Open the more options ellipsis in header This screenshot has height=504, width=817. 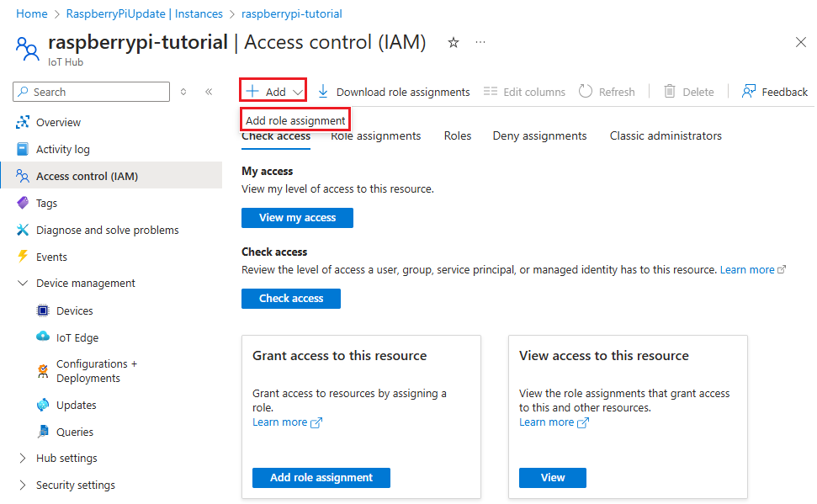[x=480, y=42]
